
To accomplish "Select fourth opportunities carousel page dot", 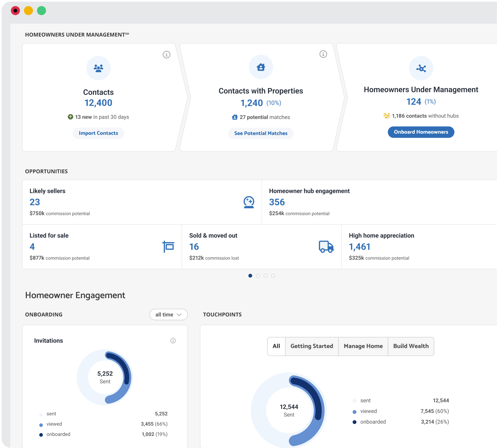I will [273, 276].
